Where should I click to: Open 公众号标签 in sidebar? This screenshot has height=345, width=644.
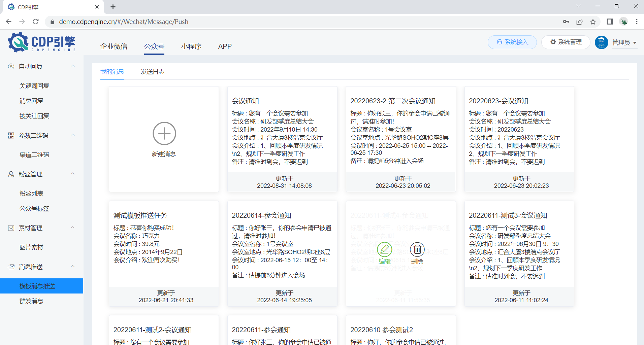[34, 209]
